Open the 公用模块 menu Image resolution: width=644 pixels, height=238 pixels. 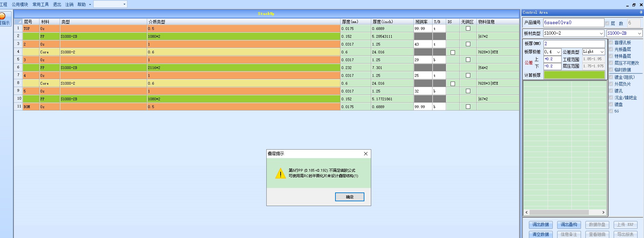pos(20,4)
